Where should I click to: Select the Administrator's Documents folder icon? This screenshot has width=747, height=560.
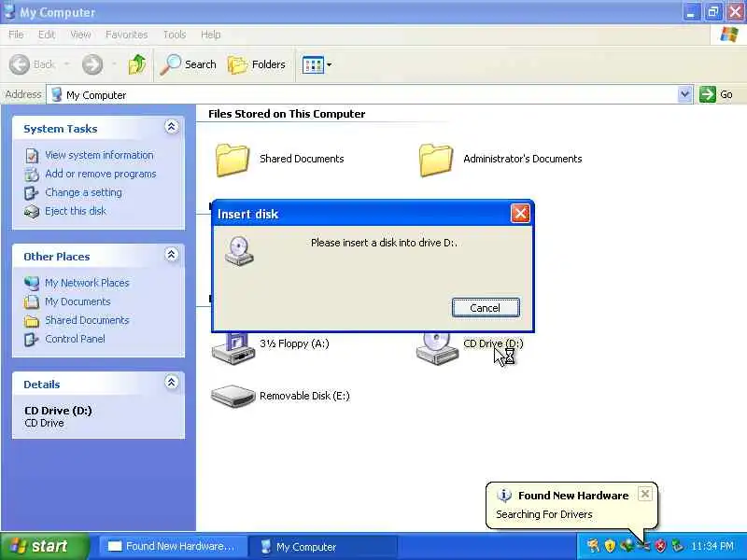point(436,160)
